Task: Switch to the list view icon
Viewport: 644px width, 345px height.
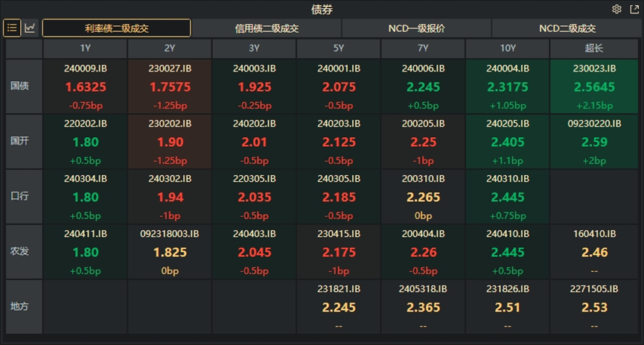Action: [x=13, y=28]
